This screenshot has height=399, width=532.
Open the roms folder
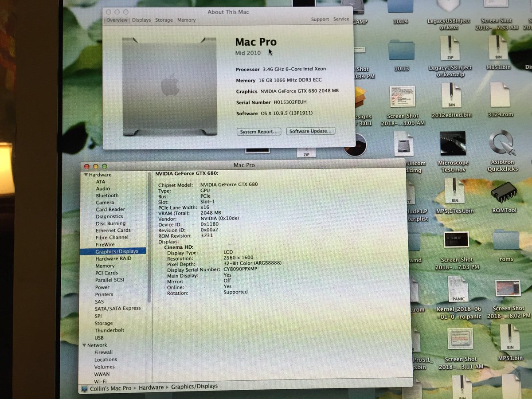[x=506, y=241]
